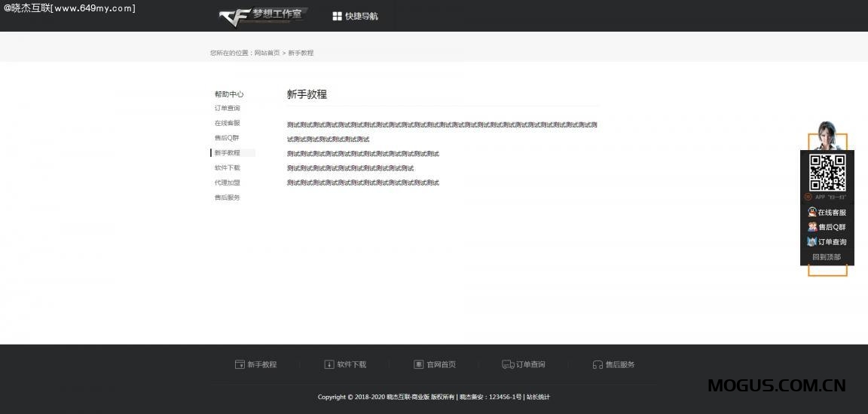Click the 订单查询 icon in the floating widget
The image size is (868, 414).
click(x=812, y=242)
